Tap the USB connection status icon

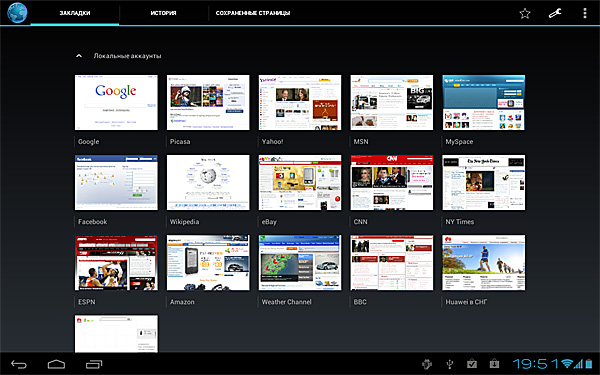coord(450,364)
